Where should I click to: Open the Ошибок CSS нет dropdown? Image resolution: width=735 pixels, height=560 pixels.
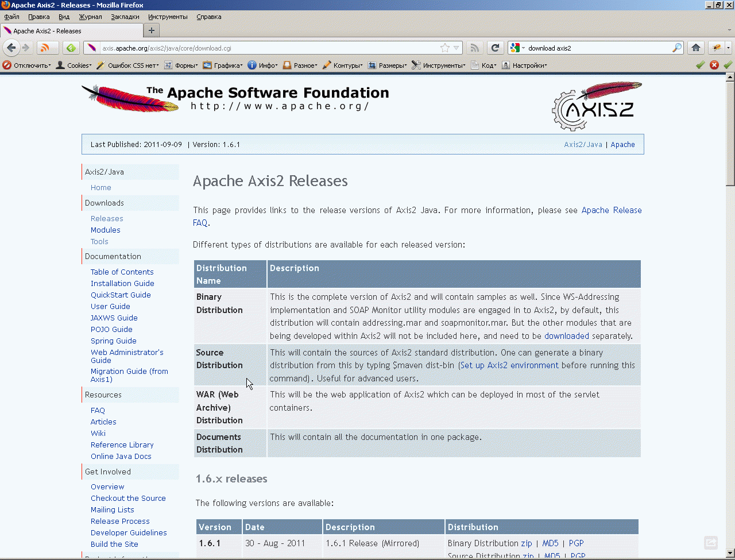(x=128, y=65)
